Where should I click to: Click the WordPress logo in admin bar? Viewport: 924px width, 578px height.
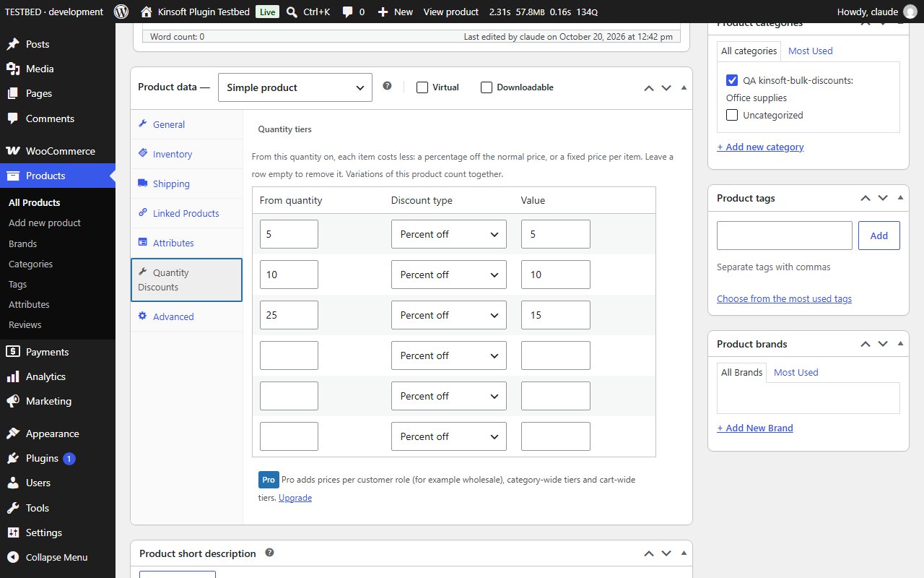click(x=121, y=12)
